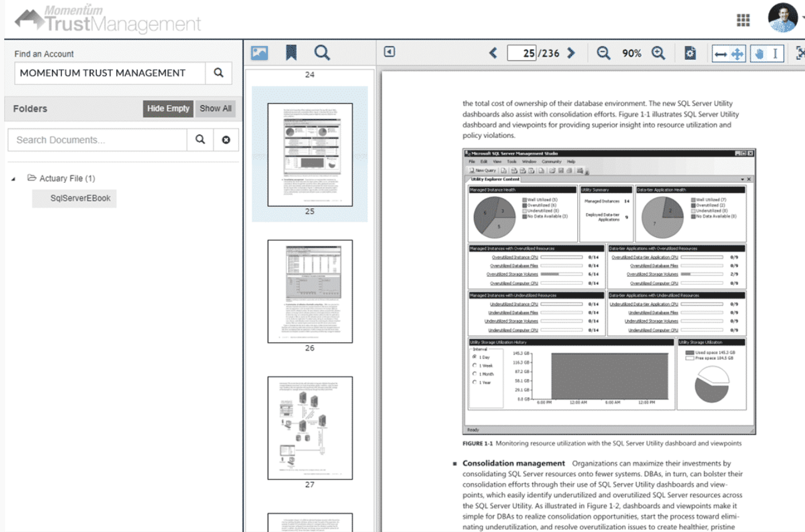805x532 pixels.
Task: Go to the next page
Action: pyautogui.click(x=571, y=53)
